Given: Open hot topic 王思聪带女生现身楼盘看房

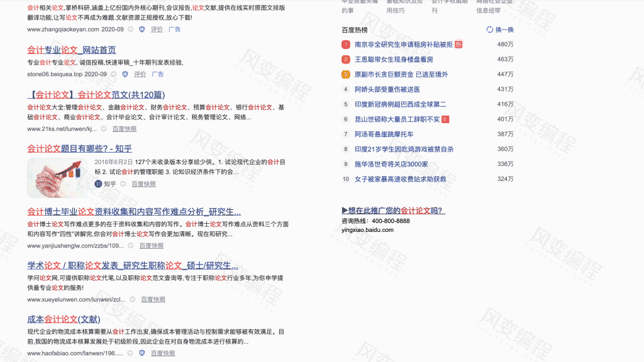Looking at the screenshot, I should (x=394, y=60).
